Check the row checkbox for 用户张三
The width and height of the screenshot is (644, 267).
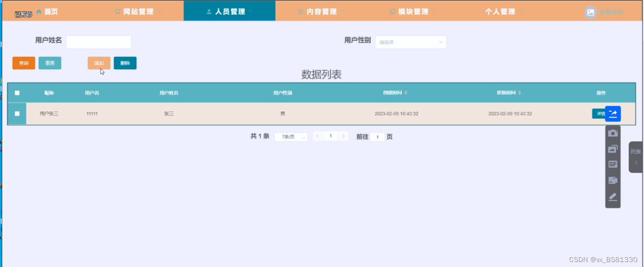pyautogui.click(x=17, y=113)
